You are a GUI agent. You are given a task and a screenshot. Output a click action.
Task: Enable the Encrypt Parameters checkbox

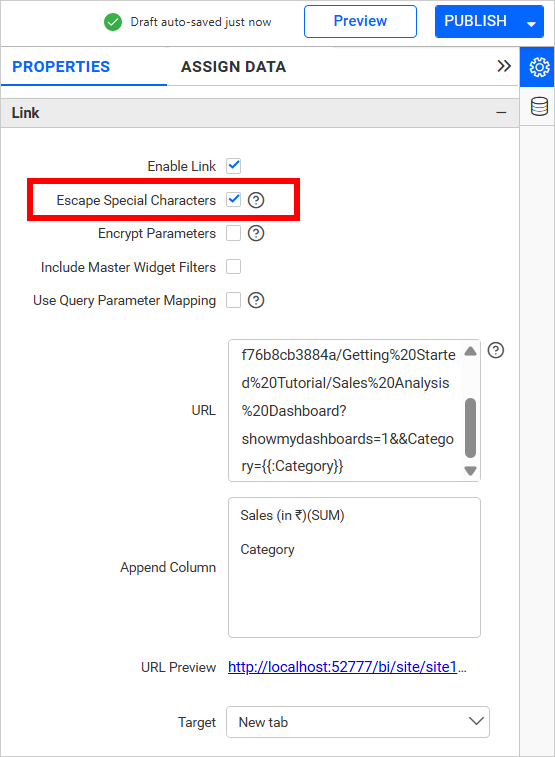pyautogui.click(x=234, y=233)
